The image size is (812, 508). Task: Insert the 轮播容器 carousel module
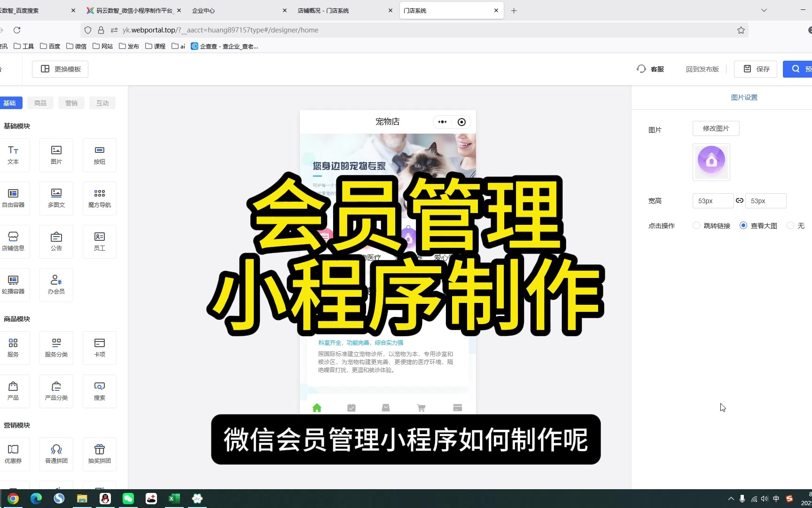[13, 285]
